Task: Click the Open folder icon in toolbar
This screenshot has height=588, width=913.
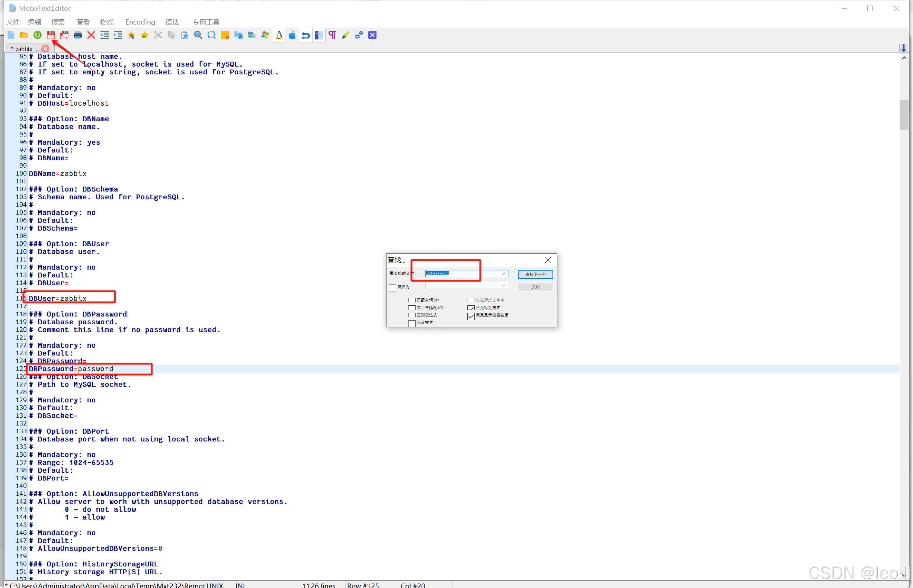Action: (x=24, y=35)
